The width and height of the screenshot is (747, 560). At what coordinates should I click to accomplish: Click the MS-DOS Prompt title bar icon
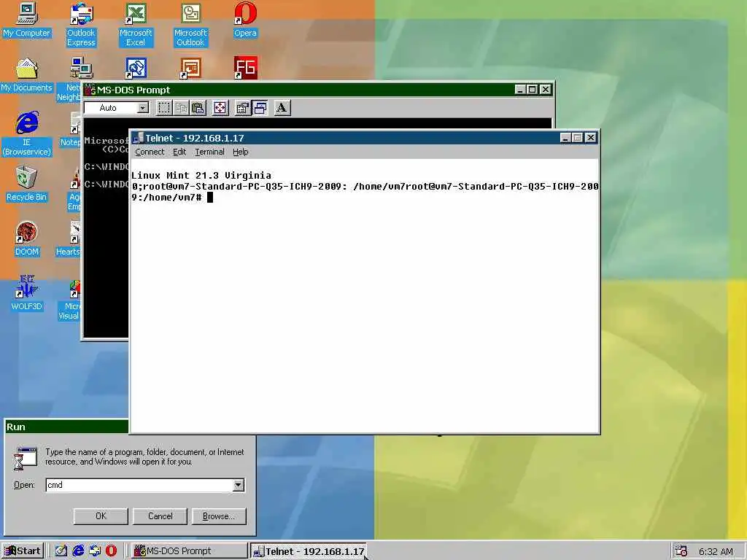pyautogui.click(x=90, y=90)
